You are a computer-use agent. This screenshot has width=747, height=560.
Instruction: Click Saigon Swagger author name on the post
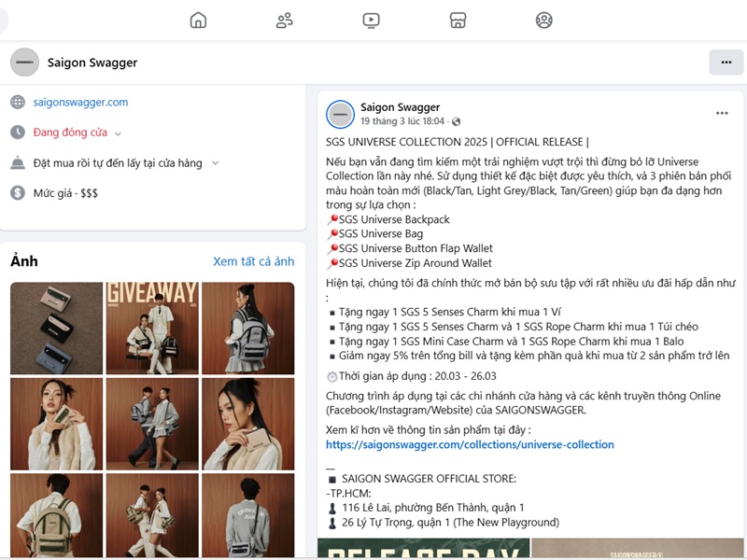[400, 107]
